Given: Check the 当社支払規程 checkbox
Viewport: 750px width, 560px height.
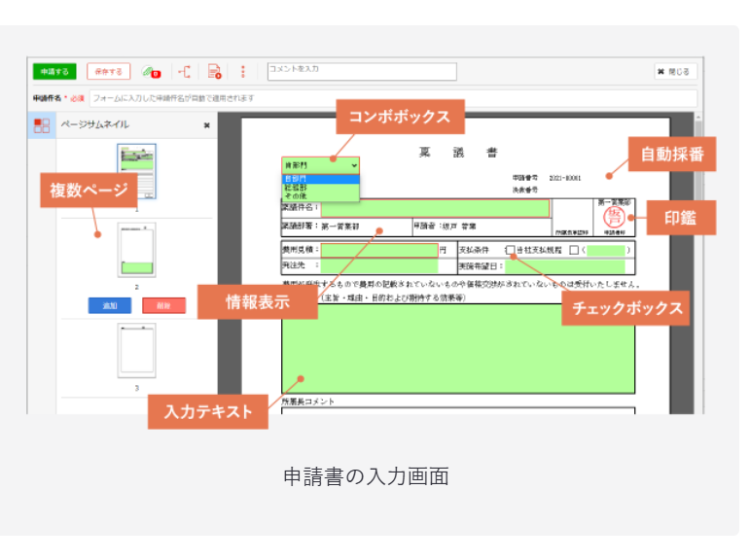Looking at the screenshot, I should coord(512,250).
